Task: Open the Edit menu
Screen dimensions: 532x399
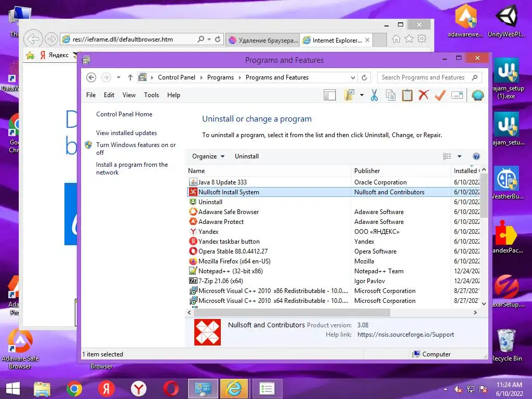Action: pos(109,95)
